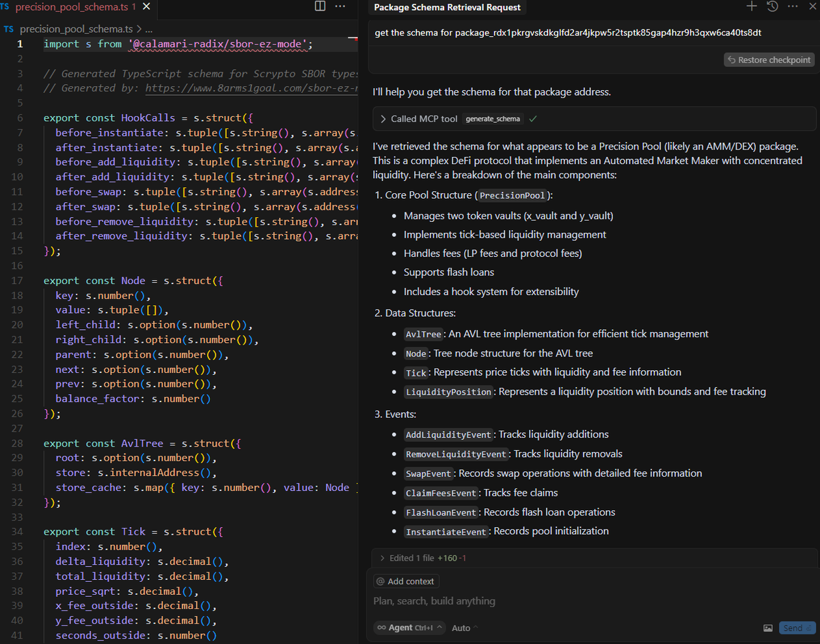Click the RemoveLiquidityEvent inline code in chat
Viewport: 820px width, 644px height.
coord(456,454)
